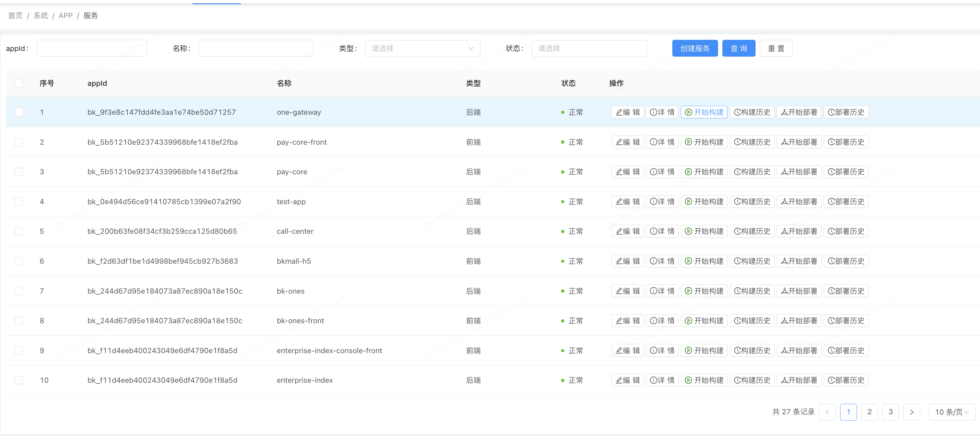
Task: Select checkbox for call-center row
Action: (19, 231)
